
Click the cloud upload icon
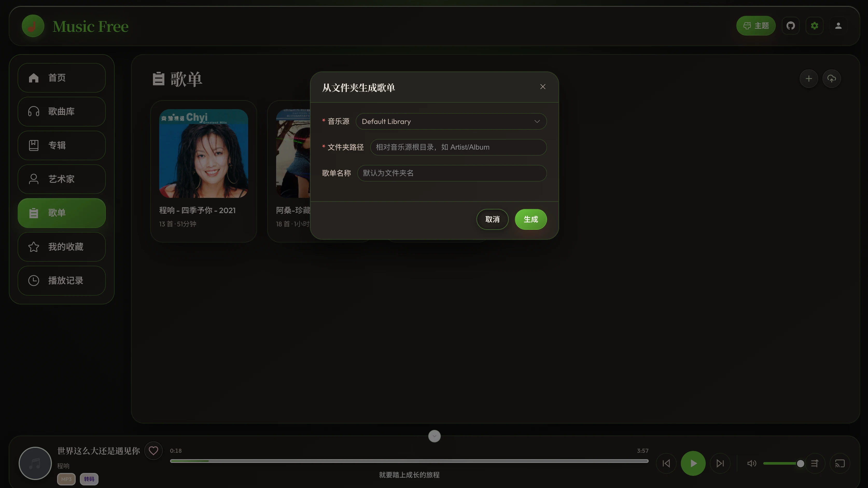[x=832, y=79]
